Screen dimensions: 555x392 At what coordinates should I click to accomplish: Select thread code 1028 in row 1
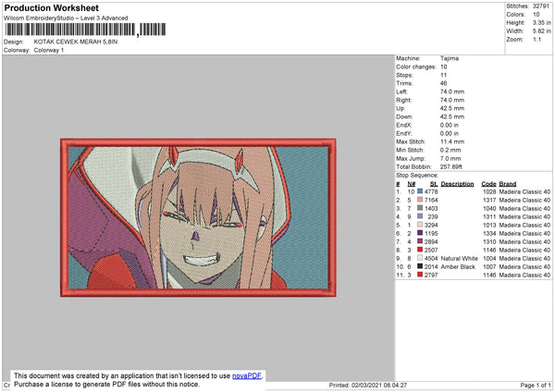pos(489,191)
